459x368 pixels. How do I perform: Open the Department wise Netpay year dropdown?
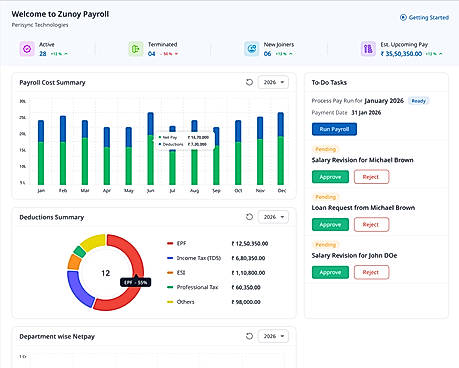pos(273,336)
